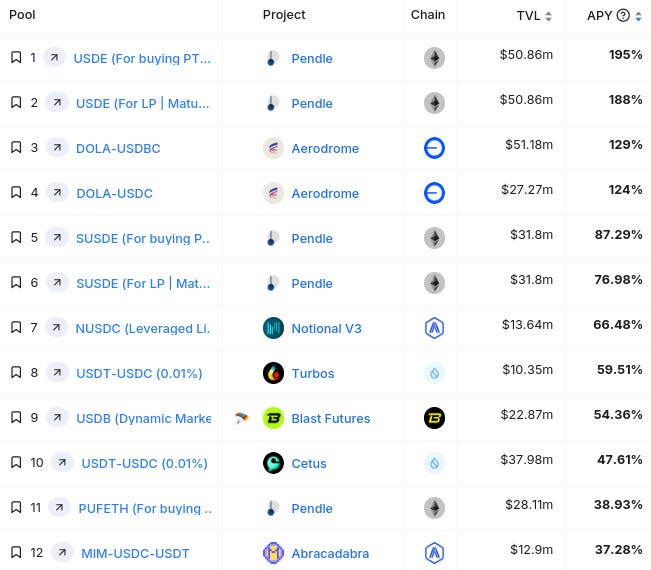Open the MIM-USDC-USDT pool link
This screenshot has height=570, width=651.
pyautogui.click(x=135, y=553)
